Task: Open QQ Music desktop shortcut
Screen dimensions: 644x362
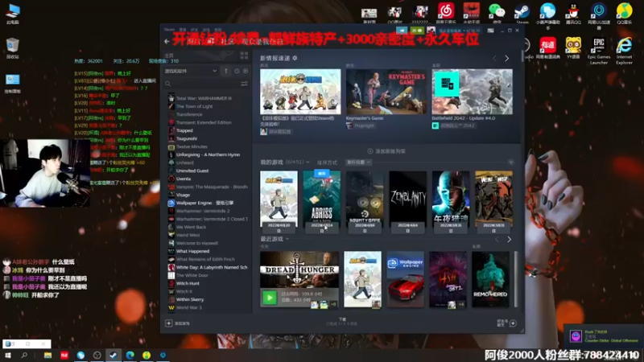Action: (625, 14)
